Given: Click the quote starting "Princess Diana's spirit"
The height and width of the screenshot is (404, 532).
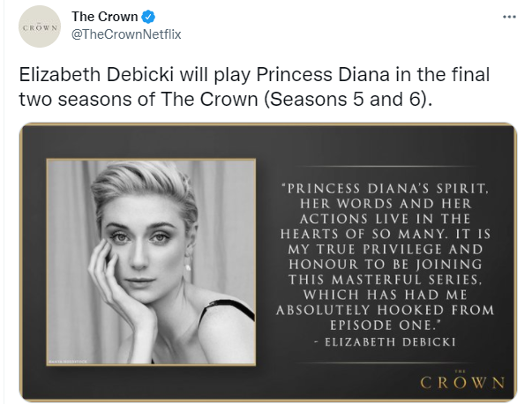Looking at the screenshot, I should point(385,257).
